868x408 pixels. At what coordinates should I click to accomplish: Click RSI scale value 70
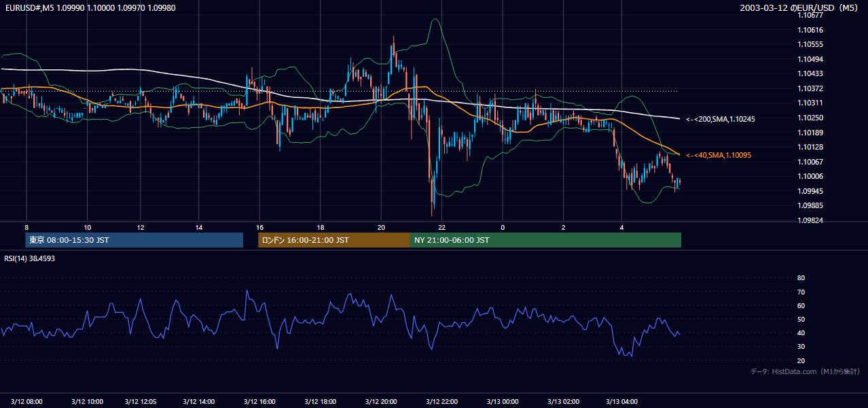[801, 292]
